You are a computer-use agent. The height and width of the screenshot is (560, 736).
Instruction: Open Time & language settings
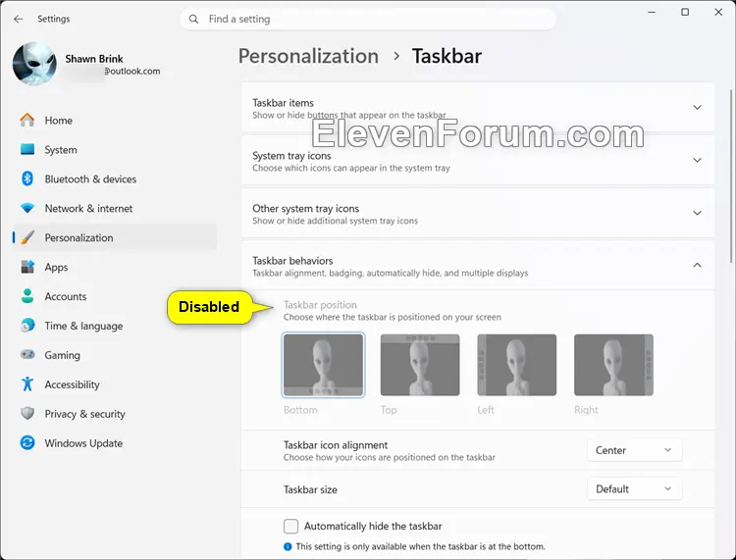[115, 326]
